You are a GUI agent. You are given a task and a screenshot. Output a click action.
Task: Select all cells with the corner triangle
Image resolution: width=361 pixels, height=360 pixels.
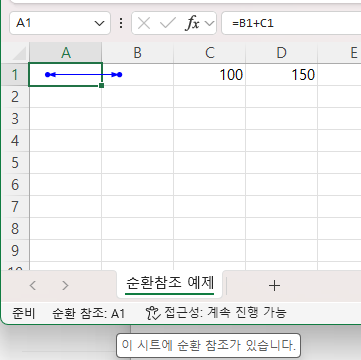tap(19, 53)
